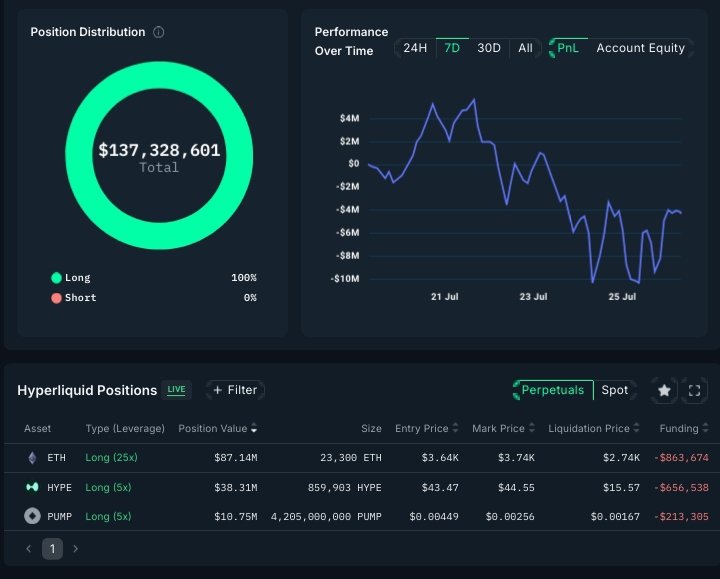The image size is (720, 579).
Task: Select page 1 in pagination
Action: pyautogui.click(x=52, y=549)
